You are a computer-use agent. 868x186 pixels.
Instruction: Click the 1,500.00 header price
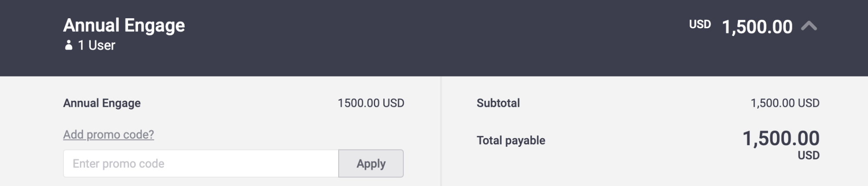point(757,27)
